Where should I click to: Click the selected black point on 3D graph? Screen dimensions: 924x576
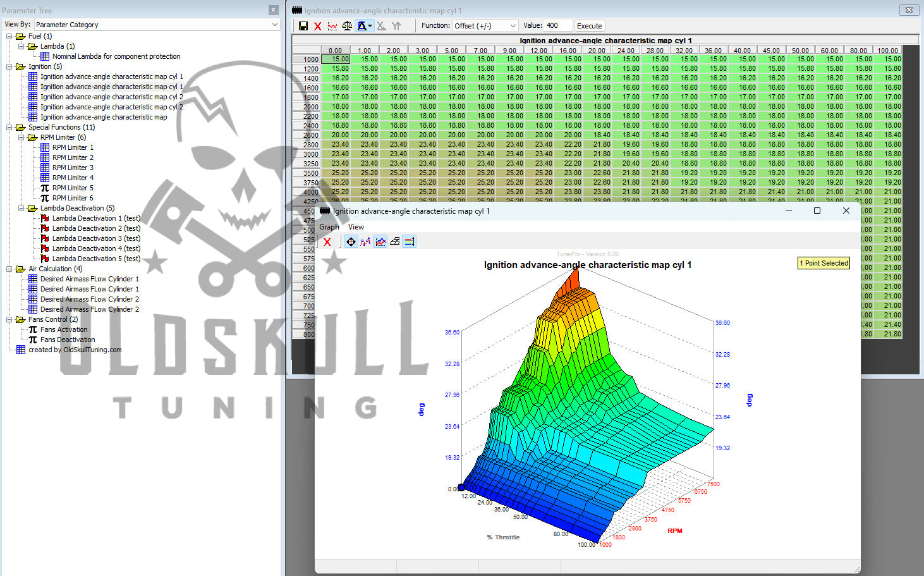pos(461,487)
